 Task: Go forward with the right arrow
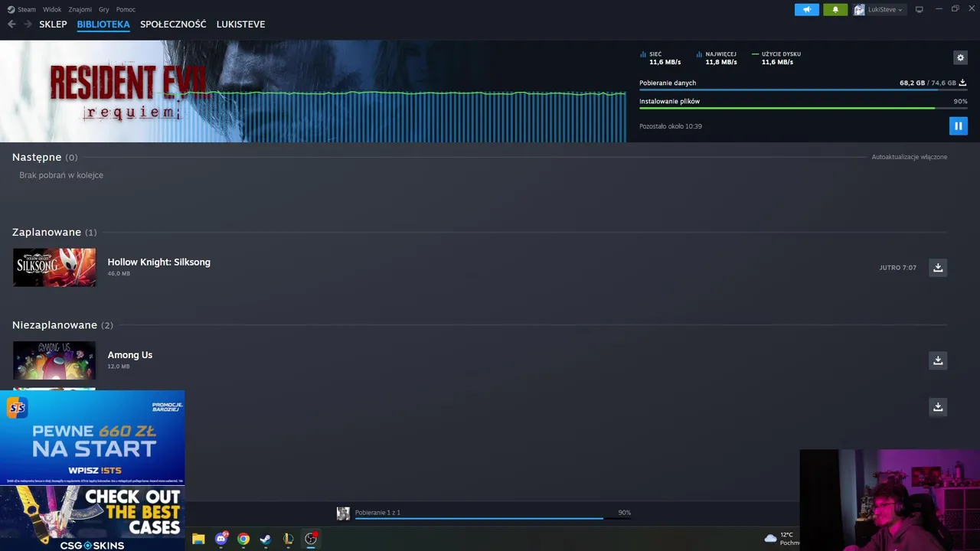pos(28,24)
